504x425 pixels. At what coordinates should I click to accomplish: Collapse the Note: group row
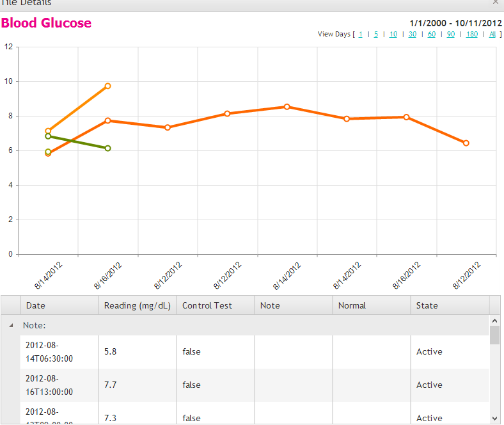(12, 325)
